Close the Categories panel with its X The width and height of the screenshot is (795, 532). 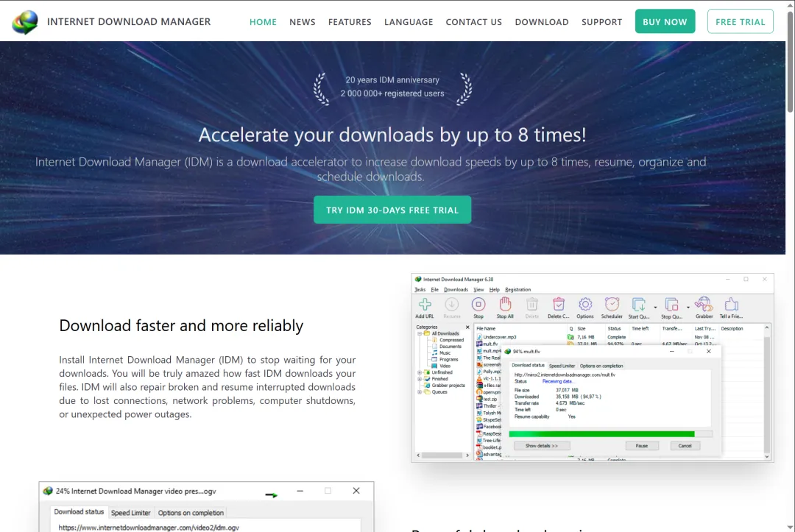coord(467,327)
